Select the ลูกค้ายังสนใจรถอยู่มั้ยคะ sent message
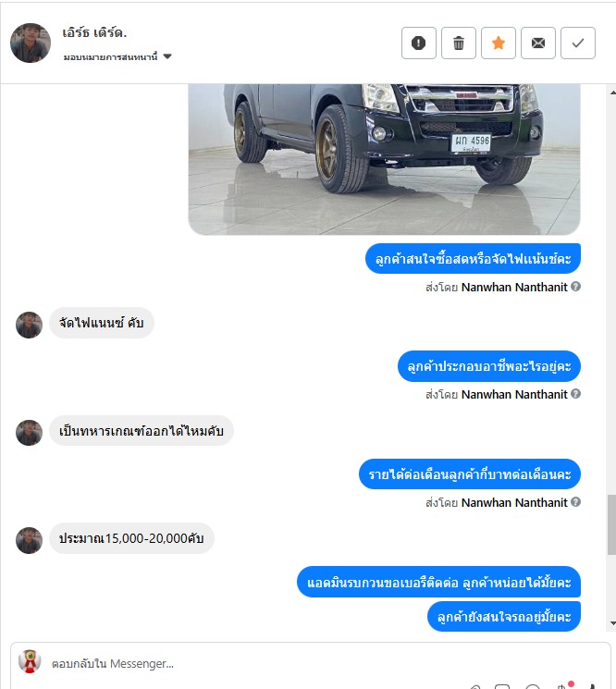The width and height of the screenshot is (616, 689). pos(504,617)
